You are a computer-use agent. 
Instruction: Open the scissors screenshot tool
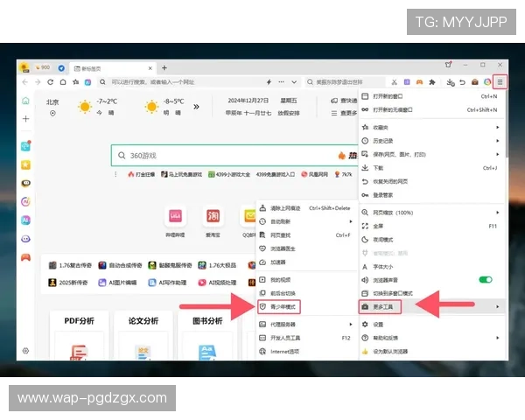[394, 82]
